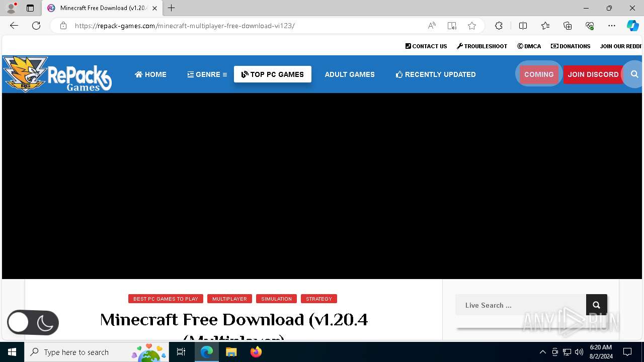Click Microsoft Edge taskbar icon
This screenshot has width=644, height=362.
pyautogui.click(x=207, y=352)
